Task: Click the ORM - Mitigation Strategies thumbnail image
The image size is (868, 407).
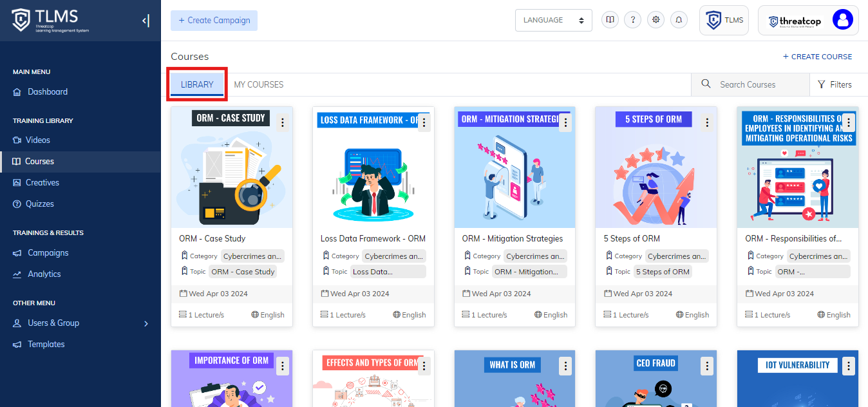Action: coord(515,167)
